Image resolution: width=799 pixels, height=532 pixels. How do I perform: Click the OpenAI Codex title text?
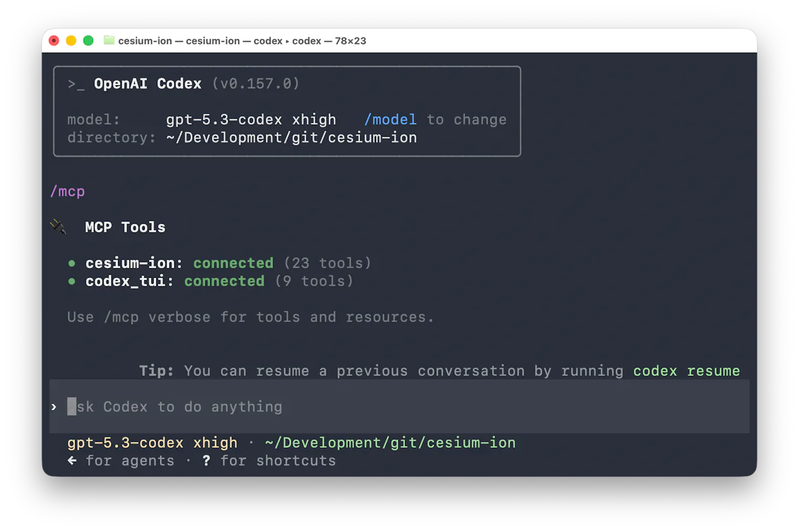pos(148,84)
